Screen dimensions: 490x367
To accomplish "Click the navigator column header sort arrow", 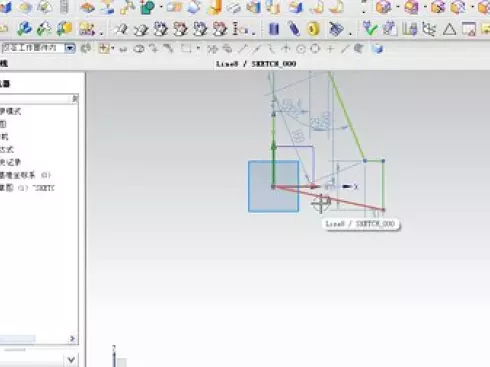I will pos(75,98).
